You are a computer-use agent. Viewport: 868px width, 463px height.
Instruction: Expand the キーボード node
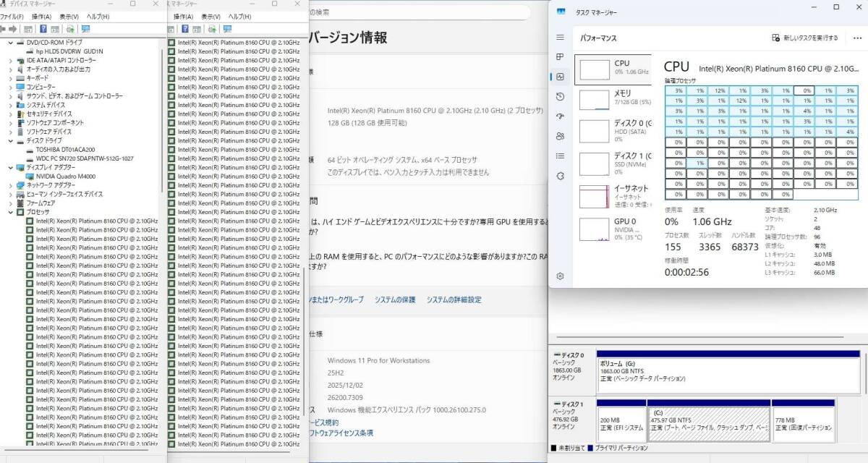point(10,78)
